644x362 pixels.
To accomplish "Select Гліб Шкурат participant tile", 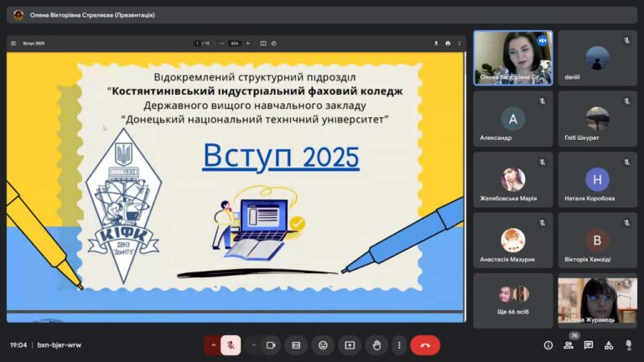I will [x=598, y=119].
